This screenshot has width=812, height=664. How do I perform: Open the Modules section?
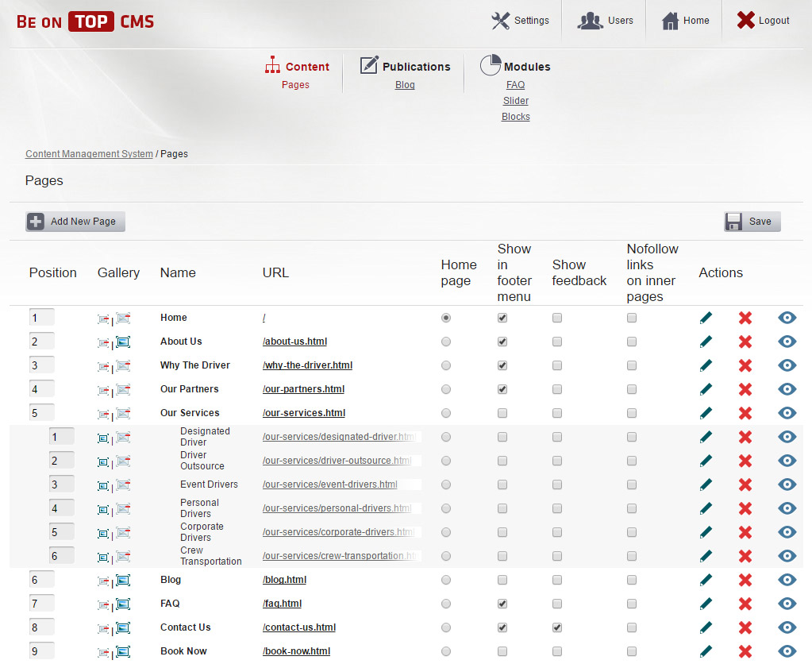515,66
